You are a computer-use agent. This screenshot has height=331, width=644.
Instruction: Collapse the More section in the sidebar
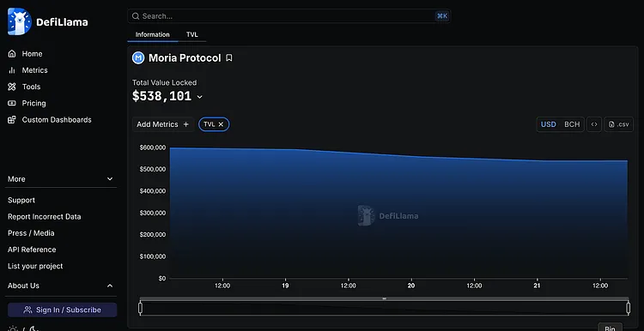110,179
